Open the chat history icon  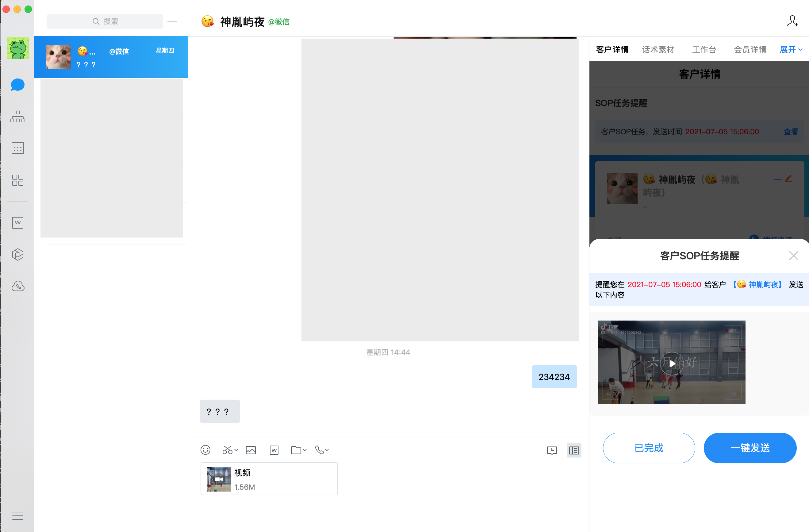tap(552, 450)
